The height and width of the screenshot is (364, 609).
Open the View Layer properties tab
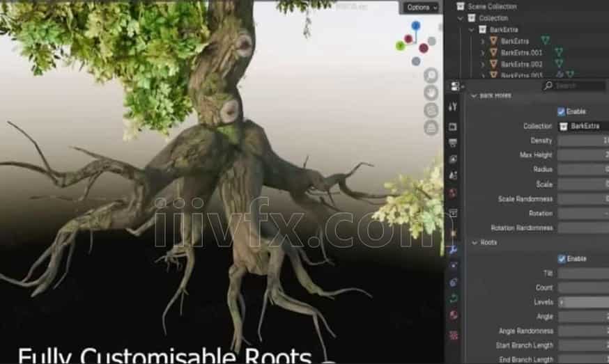click(453, 159)
